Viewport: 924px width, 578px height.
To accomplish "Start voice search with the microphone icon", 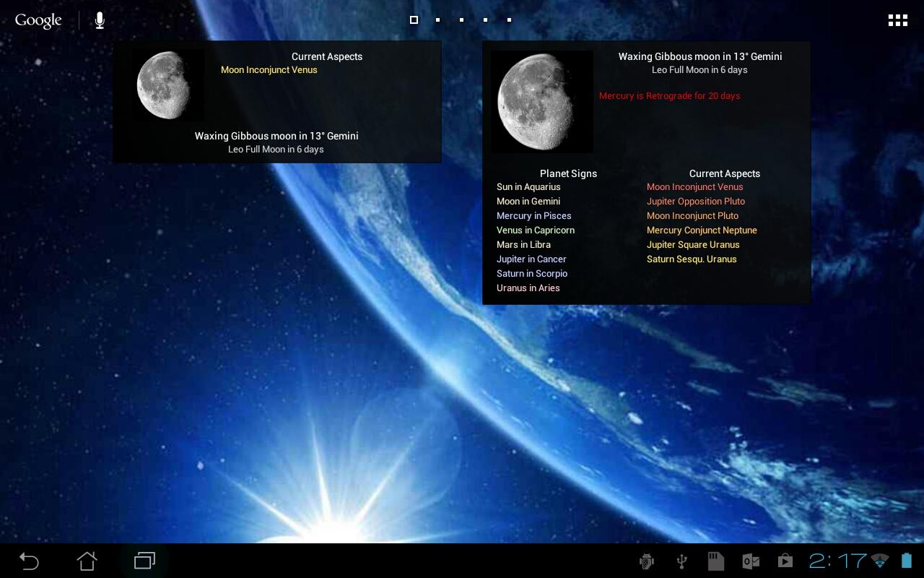I will (x=100, y=20).
